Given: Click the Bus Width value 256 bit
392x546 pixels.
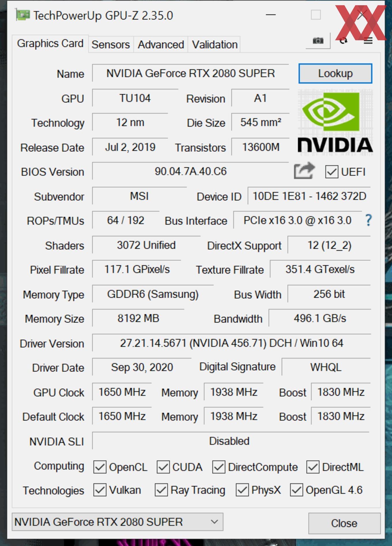Looking at the screenshot, I should click(329, 294).
